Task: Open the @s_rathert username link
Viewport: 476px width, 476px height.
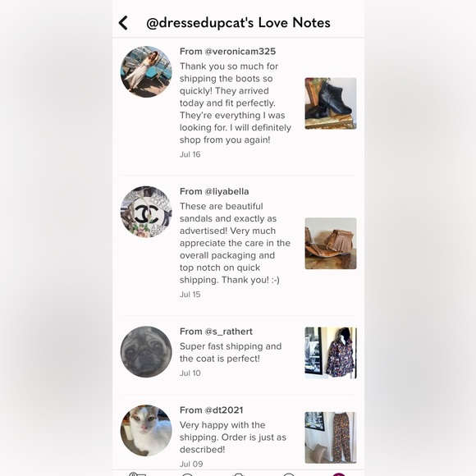Action: 229,332
